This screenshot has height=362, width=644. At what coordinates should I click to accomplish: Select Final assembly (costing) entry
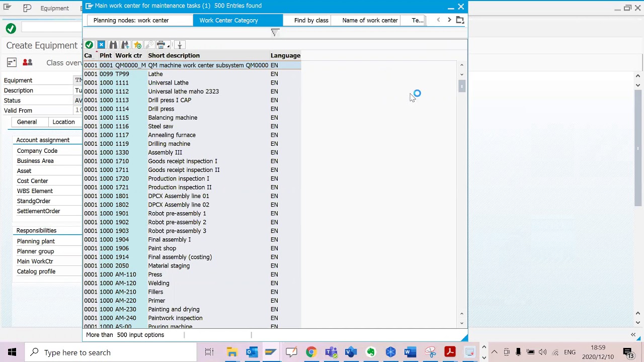tap(192, 257)
